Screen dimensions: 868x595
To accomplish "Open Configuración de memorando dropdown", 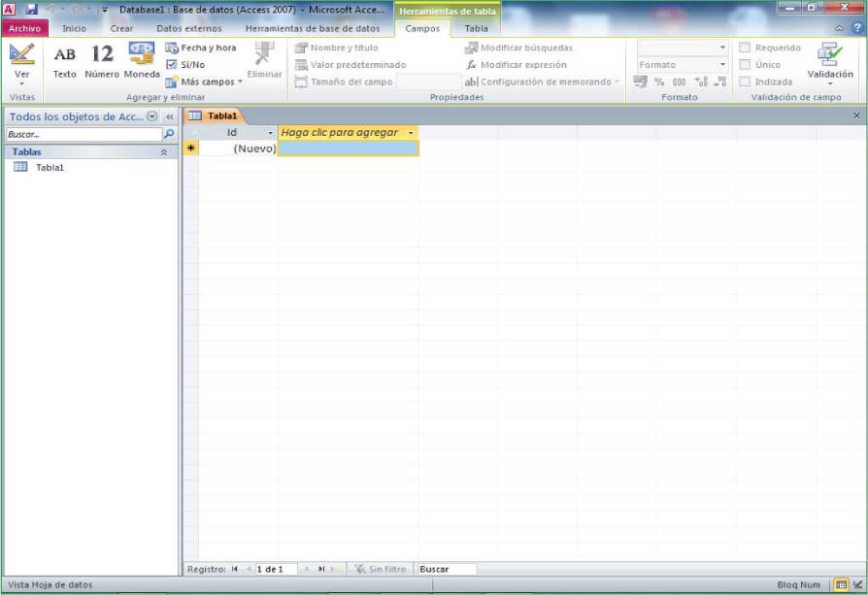I will tap(542, 82).
